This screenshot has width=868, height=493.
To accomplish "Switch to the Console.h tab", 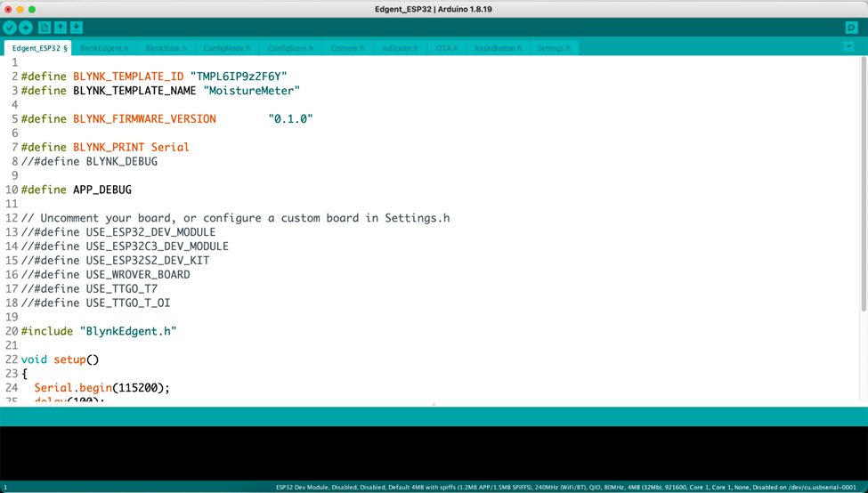I will pos(347,48).
